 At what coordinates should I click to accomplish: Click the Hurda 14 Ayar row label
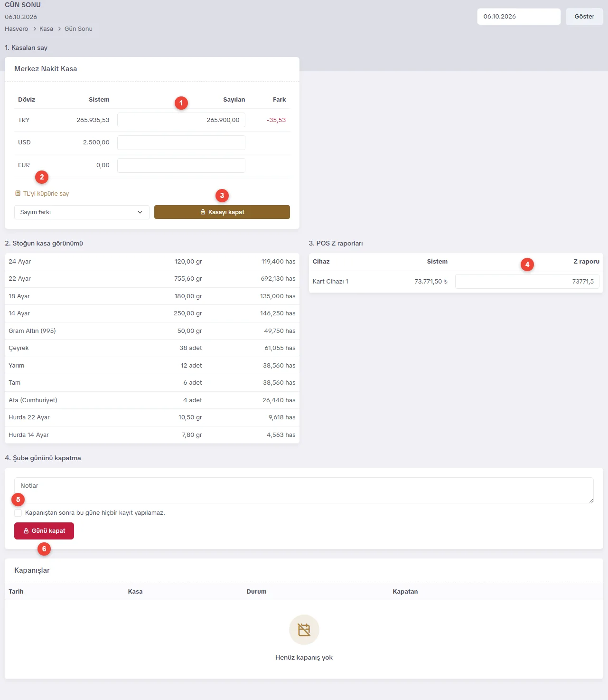28,435
